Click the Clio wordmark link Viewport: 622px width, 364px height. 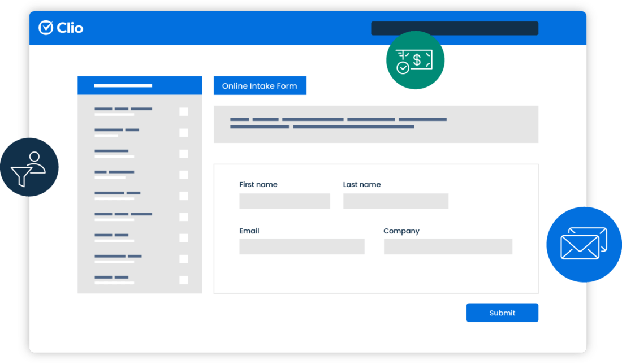pos(69,28)
